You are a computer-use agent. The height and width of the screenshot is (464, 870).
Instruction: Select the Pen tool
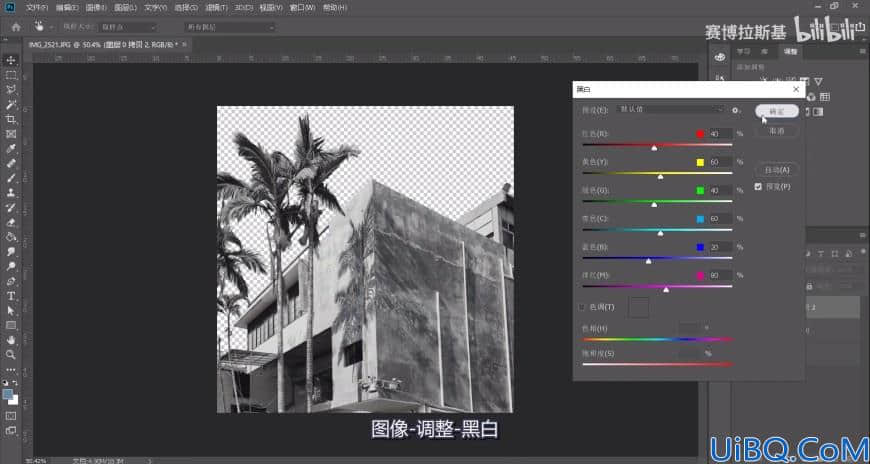pos(11,281)
